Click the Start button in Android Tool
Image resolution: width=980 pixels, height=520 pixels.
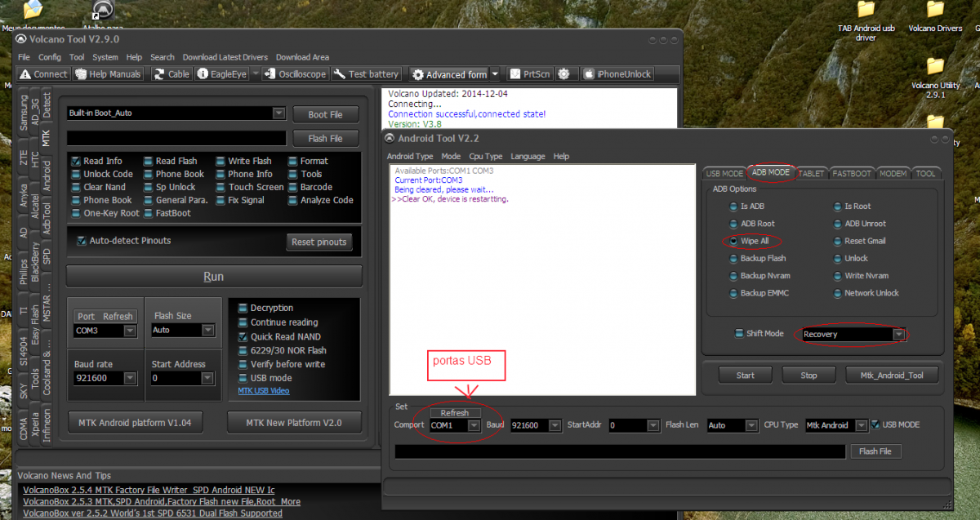tap(746, 376)
